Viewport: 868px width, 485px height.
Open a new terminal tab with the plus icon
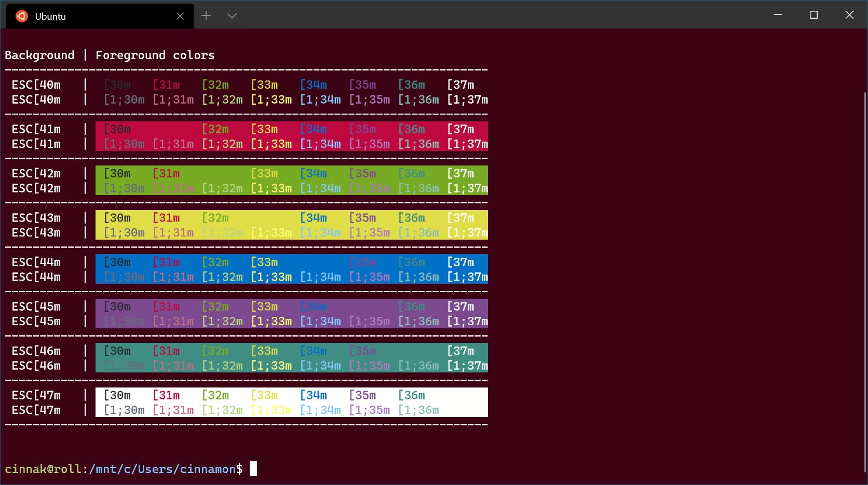click(x=206, y=16)
